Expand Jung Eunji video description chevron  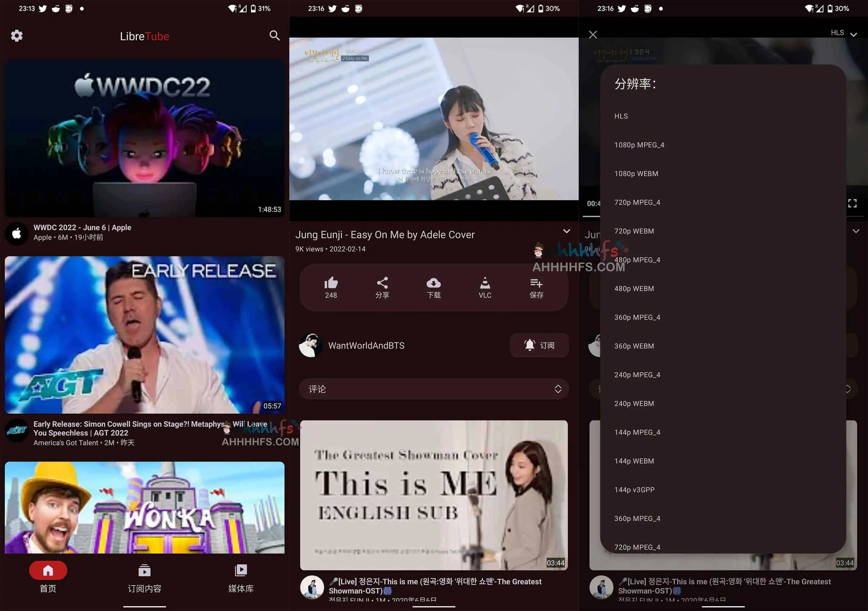(x=566, y=231)
